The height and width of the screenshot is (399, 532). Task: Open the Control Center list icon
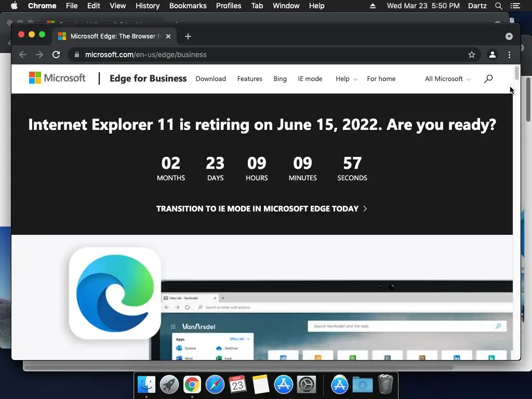[x=515, y=6]
